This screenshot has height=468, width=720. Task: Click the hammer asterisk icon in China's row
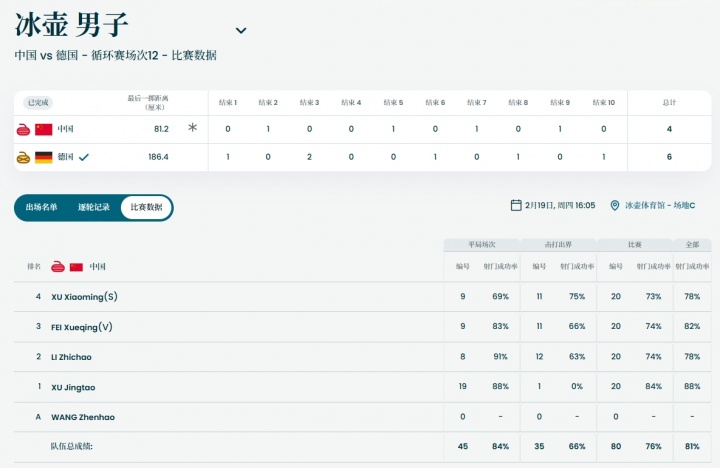(x=193, y=128)
